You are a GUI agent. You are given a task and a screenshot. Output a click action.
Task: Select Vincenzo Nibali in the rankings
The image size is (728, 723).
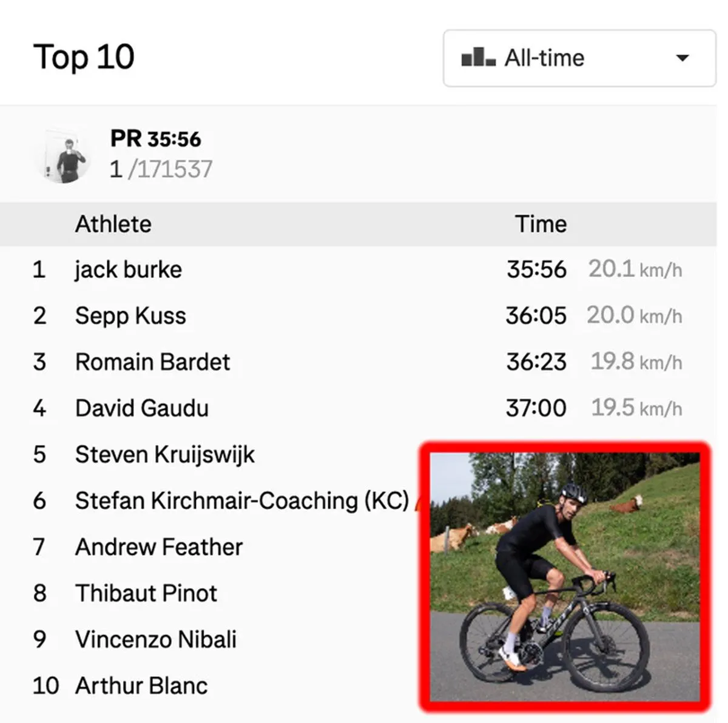pyautogui.click(x=156, y=639)
